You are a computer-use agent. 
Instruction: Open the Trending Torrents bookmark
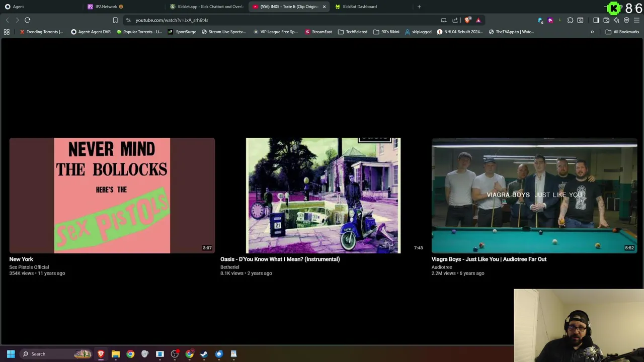[x=41, y=32]
